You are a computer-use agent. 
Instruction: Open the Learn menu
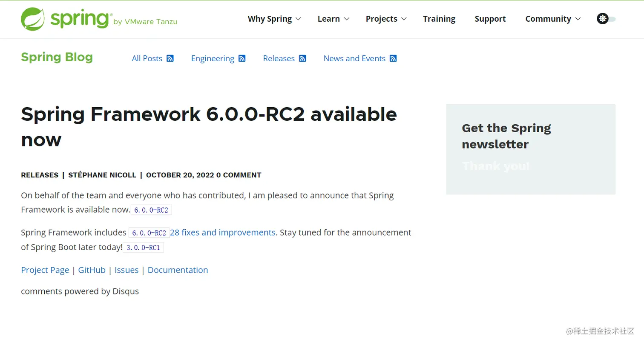(x=329, y=19)
